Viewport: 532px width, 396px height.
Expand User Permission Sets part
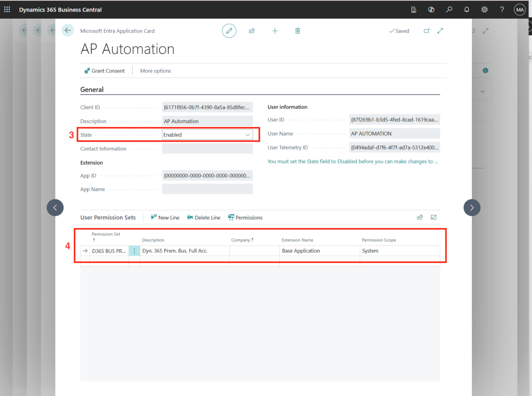click(434, 217)
